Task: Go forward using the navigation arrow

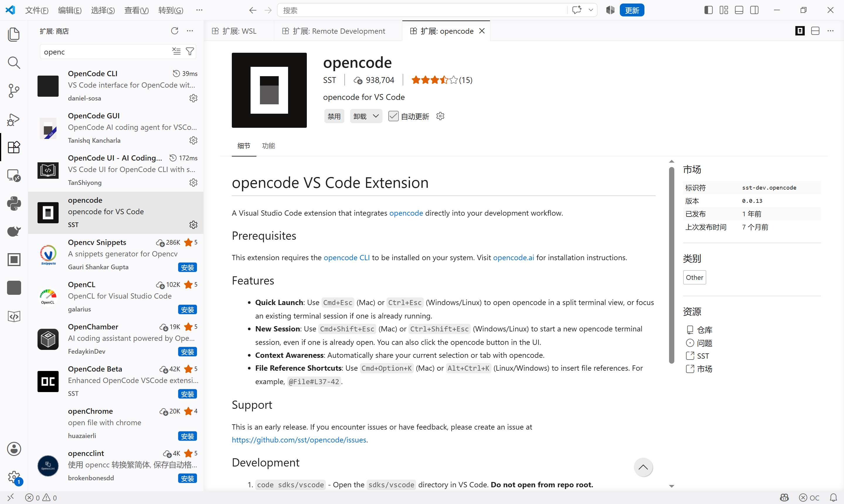Action: pos(268,10)
